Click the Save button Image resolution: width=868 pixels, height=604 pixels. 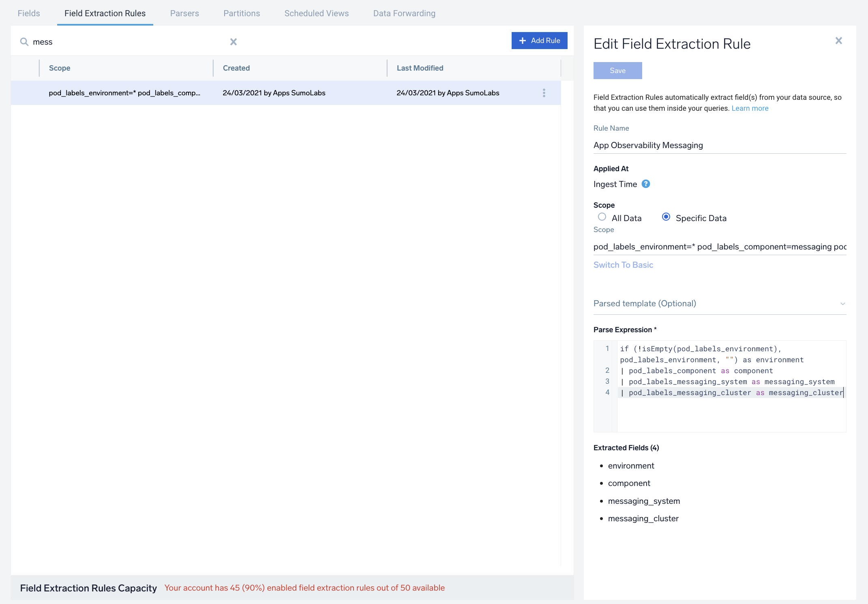(617, 71)
